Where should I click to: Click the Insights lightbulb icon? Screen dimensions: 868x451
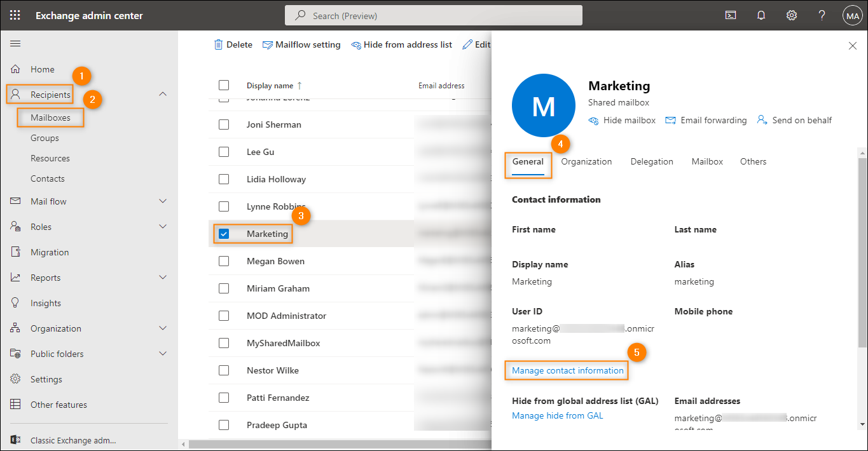click(16, 303)
